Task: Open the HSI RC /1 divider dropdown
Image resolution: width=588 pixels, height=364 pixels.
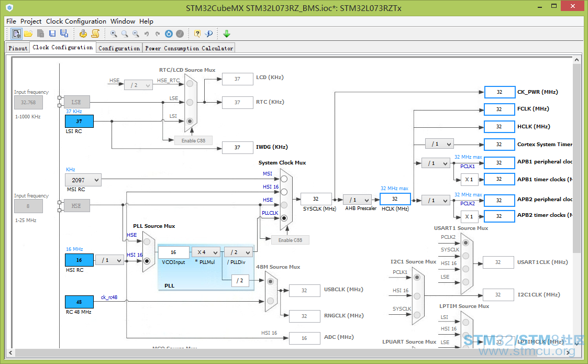Action: pos(109,260)
